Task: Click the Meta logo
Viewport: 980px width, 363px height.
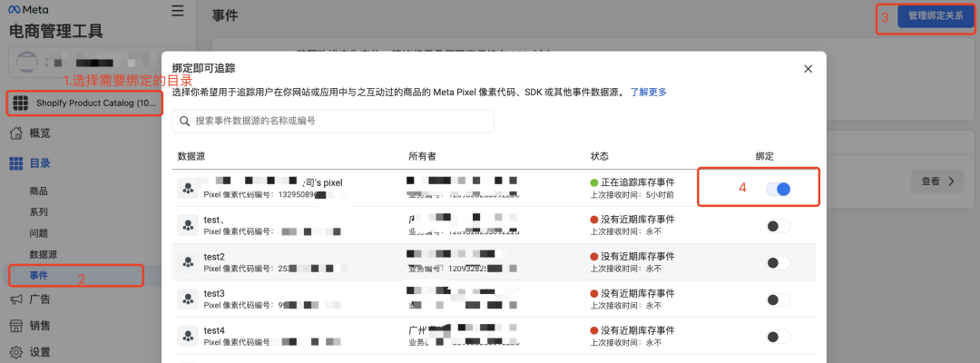Action: point(28,11)
